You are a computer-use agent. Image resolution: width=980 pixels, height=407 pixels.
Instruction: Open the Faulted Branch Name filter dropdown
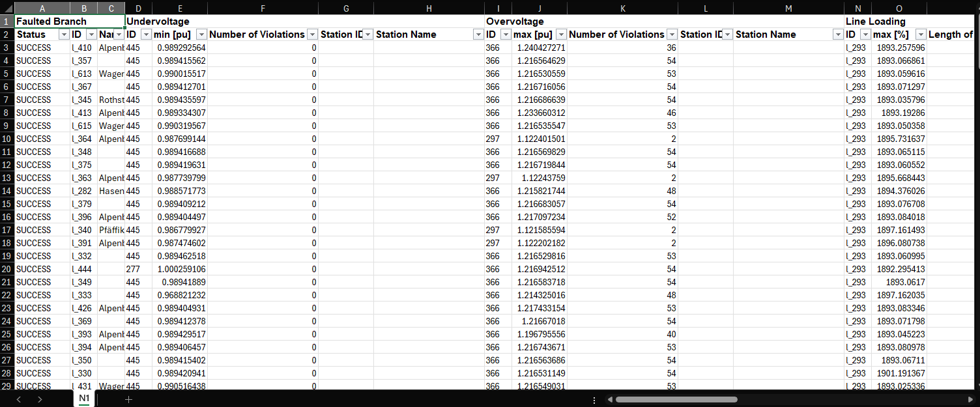pyautogui.click(x=119, y=35)
